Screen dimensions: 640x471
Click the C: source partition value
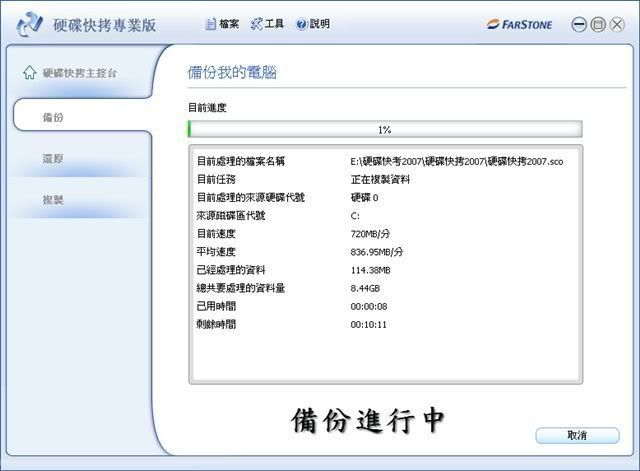(355, 216)
